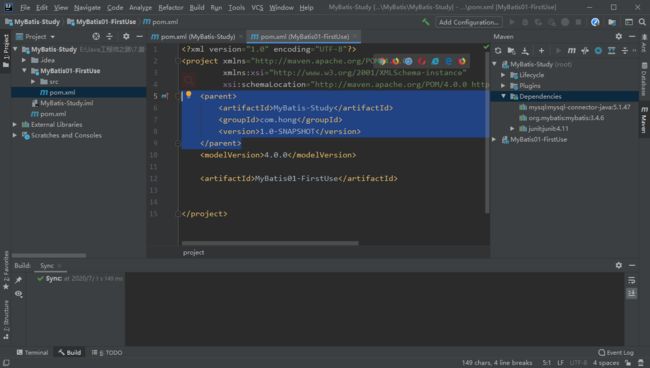Screen dimensions: 650x368
Task: Click the editor horizontal scrollbar
Action: (x=270, y=243)
